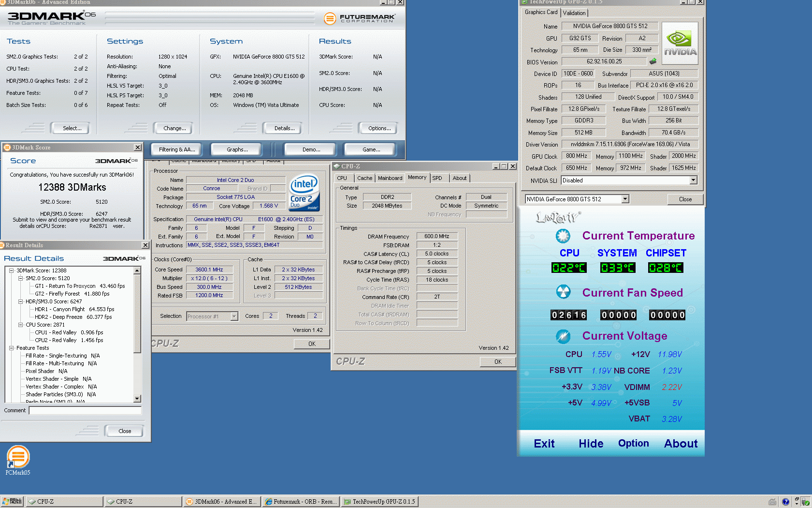Image resolution: width=812 pixels, height=508 pixels.
Task: Open 3DMark06 Advanced Edition taskbar item
Action: pyautogui.click(x=222, y=502)
